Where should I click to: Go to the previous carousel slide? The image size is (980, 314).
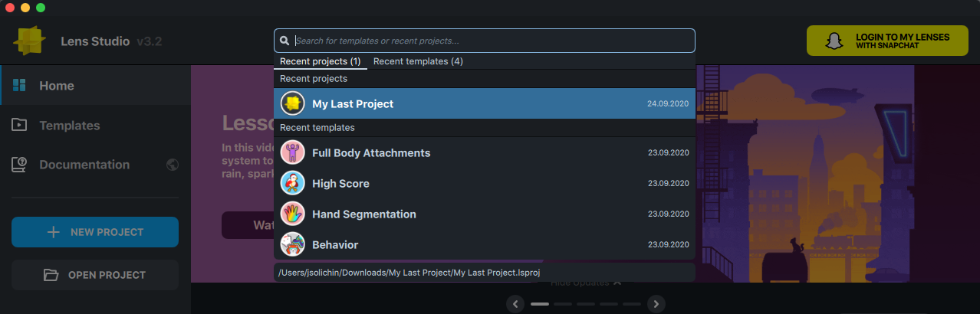coord(516,304)
